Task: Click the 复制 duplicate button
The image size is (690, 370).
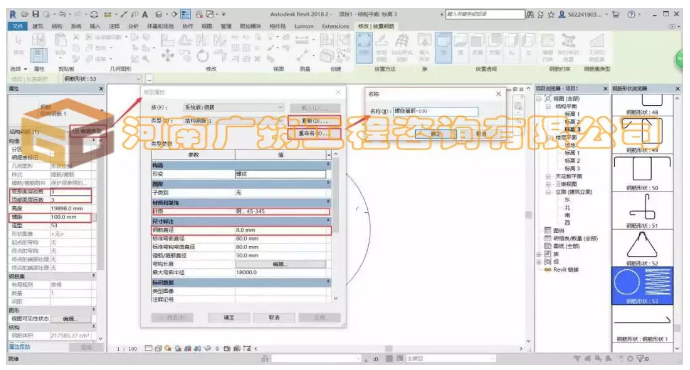Action: 314,121
